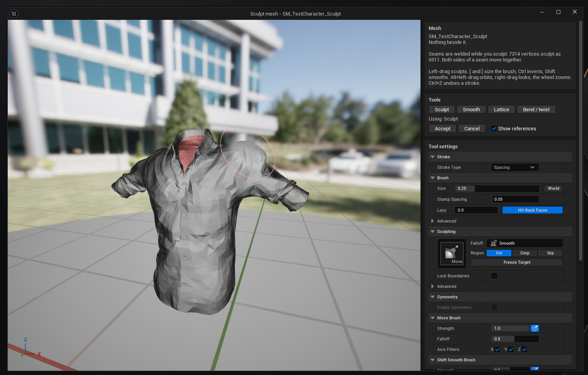This screenshot has height=375, width=588.
Task: Minimize the Sculpt mesh window
Action: pos(542,12)
